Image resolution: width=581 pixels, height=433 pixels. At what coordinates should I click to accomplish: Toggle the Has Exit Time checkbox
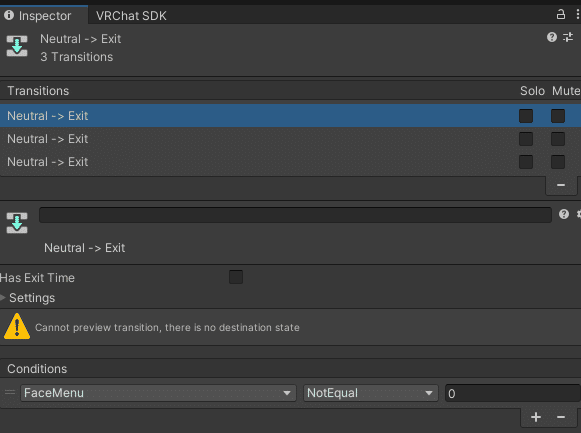click(236, 277)
